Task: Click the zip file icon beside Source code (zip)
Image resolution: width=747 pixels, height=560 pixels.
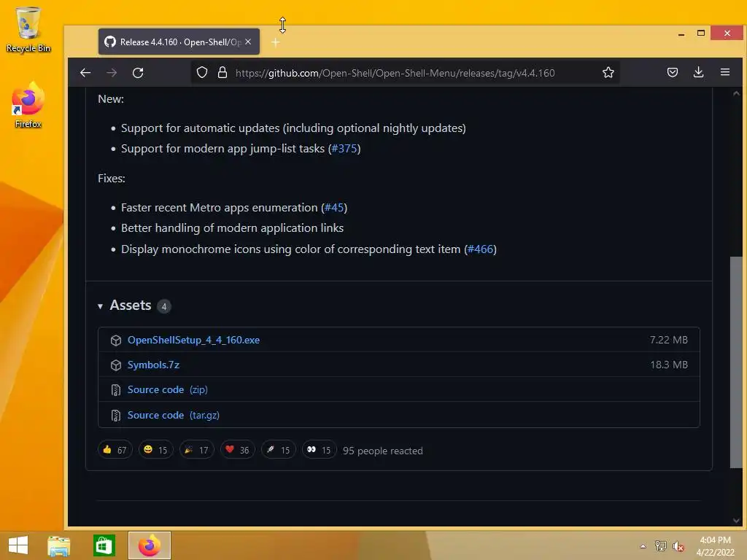Action: tap(116, 390)
